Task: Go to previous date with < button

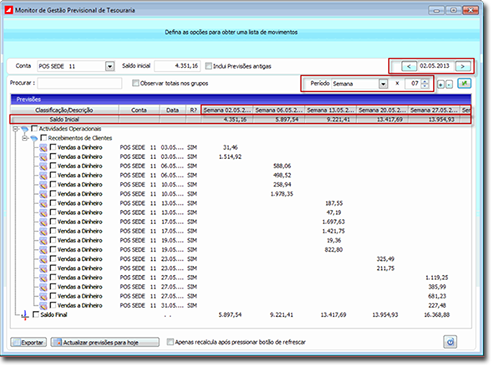Action: click(409, 66)
